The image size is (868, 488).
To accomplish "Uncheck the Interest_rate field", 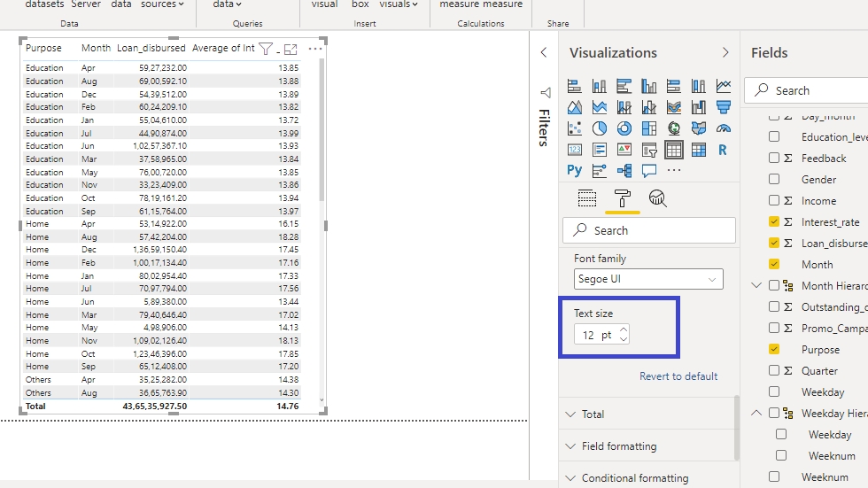I will [x=774, y=222].
